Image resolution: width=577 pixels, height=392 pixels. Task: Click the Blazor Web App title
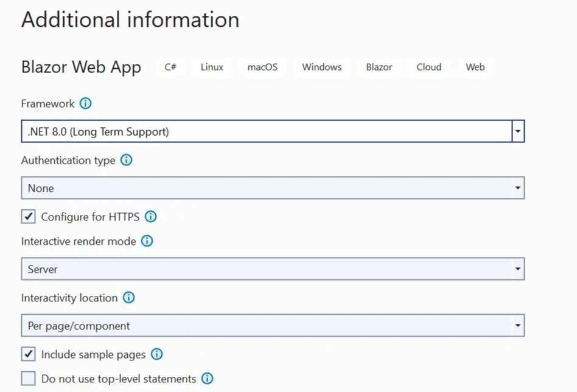[x=81, y=68]
